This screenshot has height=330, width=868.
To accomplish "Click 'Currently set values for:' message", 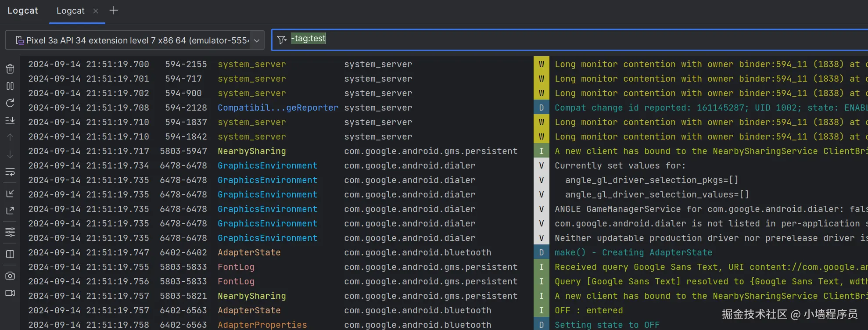I will (x=620, y=165).
